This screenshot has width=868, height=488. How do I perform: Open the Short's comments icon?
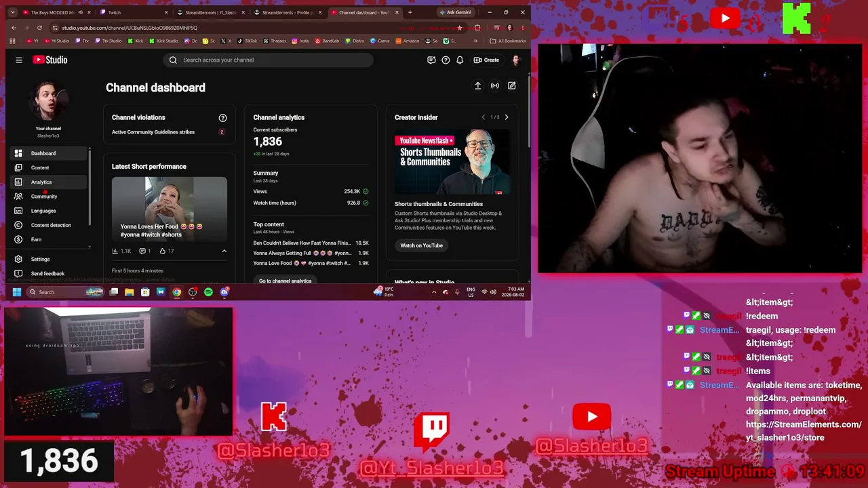click(142, 251)
